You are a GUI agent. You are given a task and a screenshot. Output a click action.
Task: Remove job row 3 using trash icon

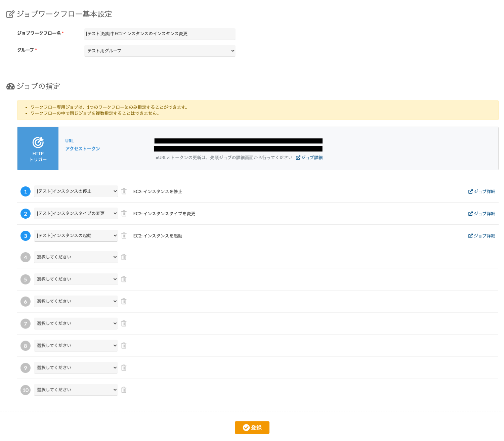[x=124, y=235]
